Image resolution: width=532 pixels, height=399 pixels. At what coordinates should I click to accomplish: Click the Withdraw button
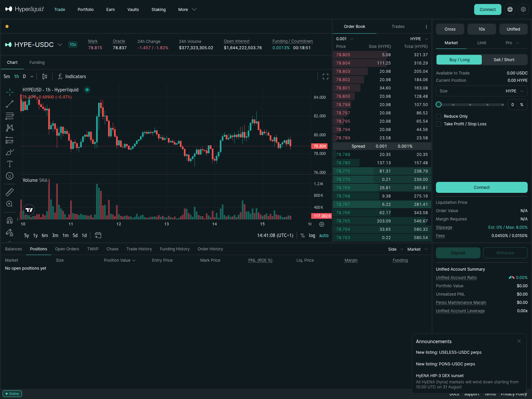coord(505,253)
